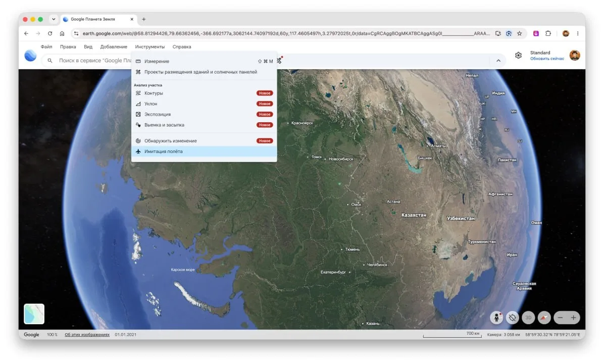Choose Обнаружить изменение option
This screenshot has width=604, height=364.
[x=204, y=141]
